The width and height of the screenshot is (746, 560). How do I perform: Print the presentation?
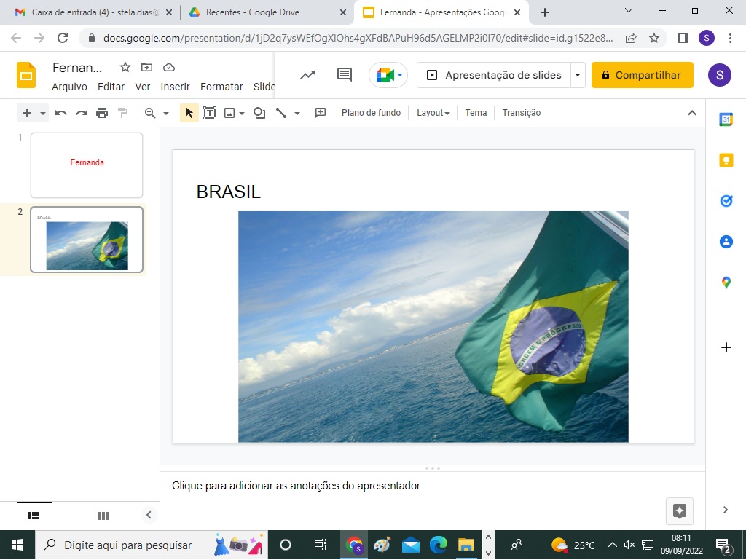click(x=102, y=113)
